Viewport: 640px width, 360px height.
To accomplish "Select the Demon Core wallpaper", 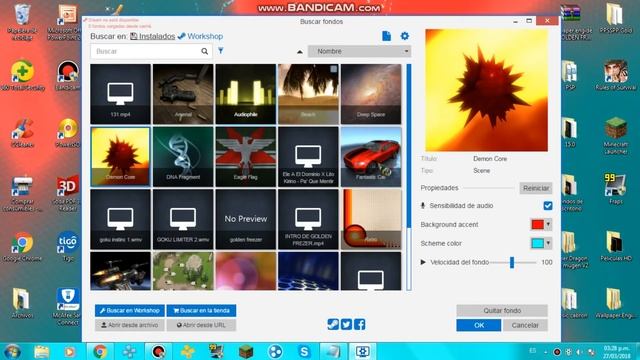I will 120,156.
